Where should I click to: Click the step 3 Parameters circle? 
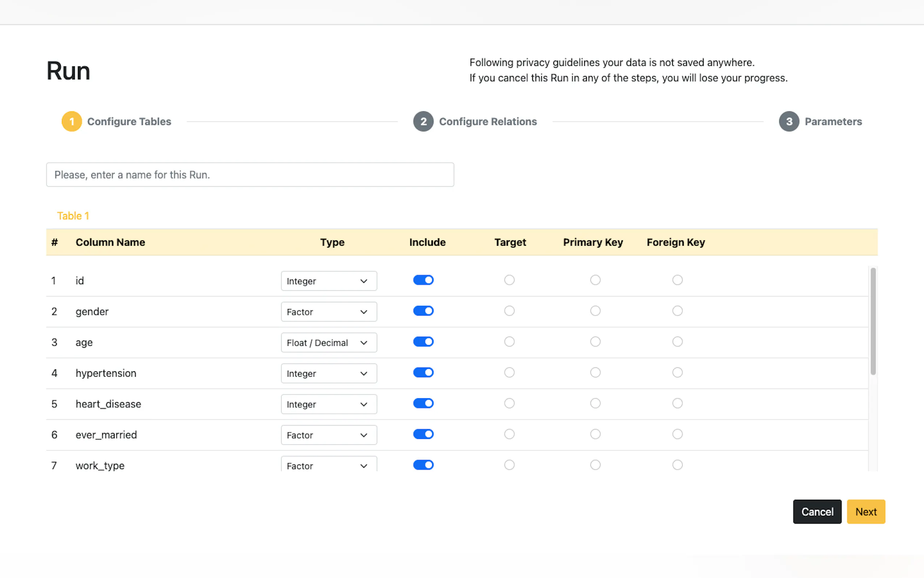[789, 122]
